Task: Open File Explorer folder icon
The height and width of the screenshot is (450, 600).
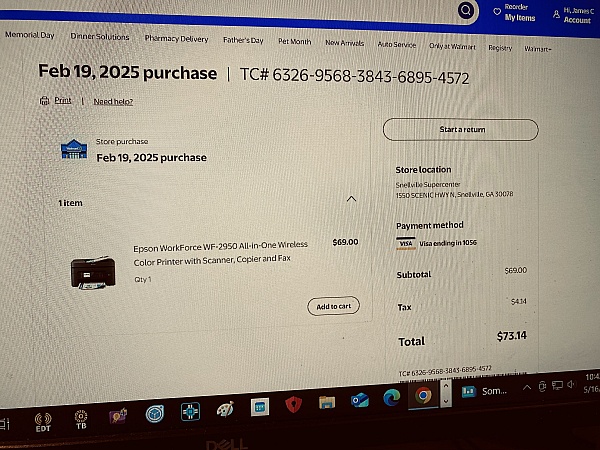Action: [x=327, y=402]
